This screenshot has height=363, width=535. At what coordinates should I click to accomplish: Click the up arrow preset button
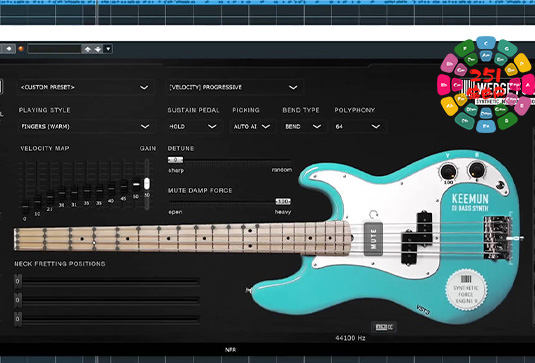87,49
